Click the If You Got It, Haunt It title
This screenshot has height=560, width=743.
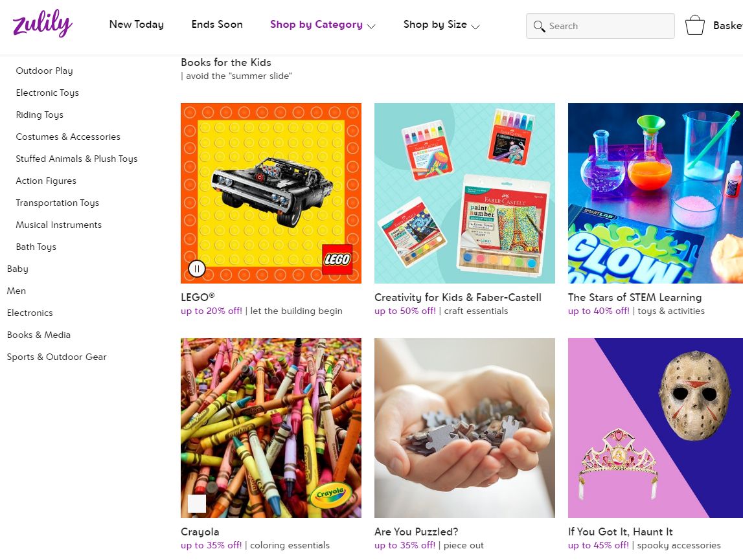[620, 532]
